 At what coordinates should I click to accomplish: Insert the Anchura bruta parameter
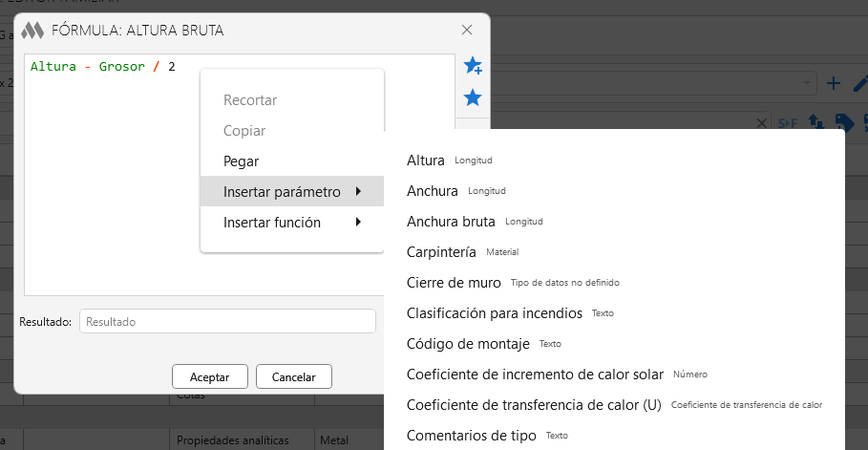pos(451,222)
